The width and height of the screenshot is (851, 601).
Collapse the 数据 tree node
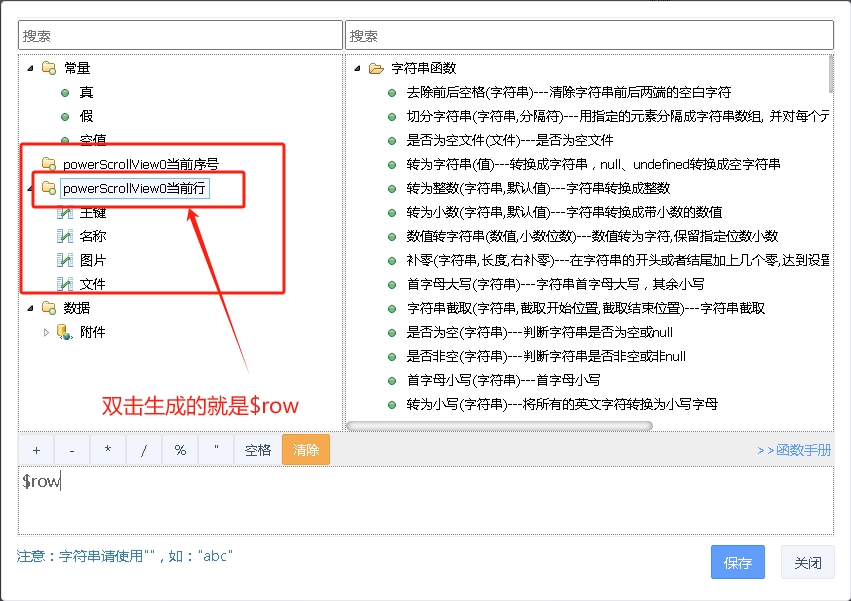[x=30, y=308]
